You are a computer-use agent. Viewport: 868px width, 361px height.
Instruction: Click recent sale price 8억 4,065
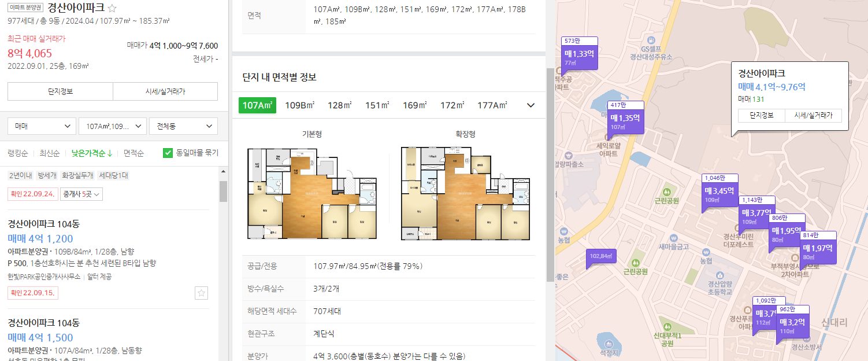pyautogui.click(x=29, y=54)
